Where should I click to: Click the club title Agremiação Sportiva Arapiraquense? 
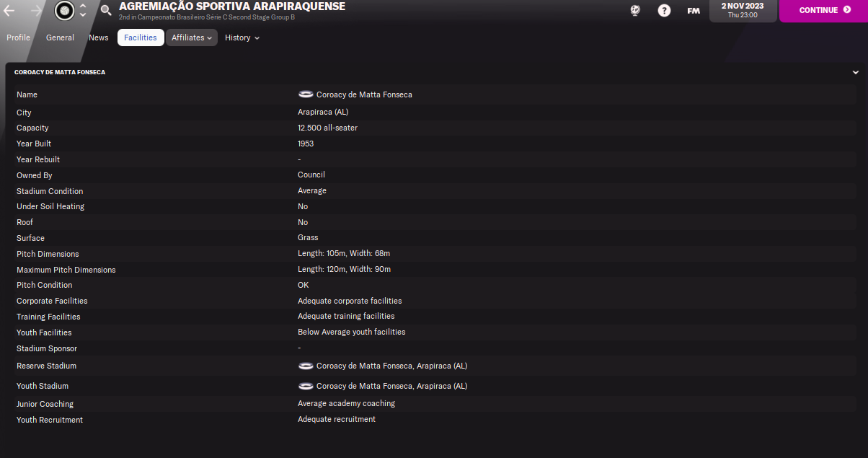pos(232,6)
